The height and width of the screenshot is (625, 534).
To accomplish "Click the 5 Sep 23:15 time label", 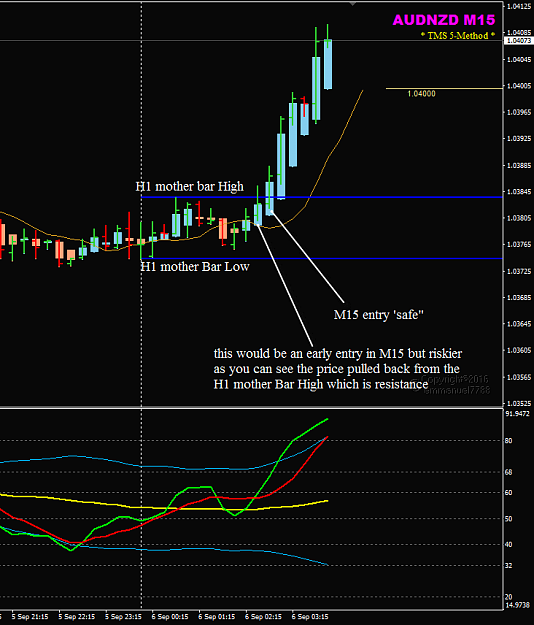I will [x=123, y=617].
